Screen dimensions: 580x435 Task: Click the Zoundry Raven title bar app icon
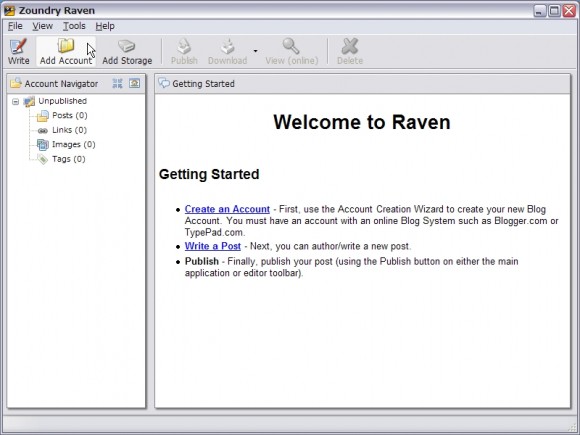tap(10, 10)
